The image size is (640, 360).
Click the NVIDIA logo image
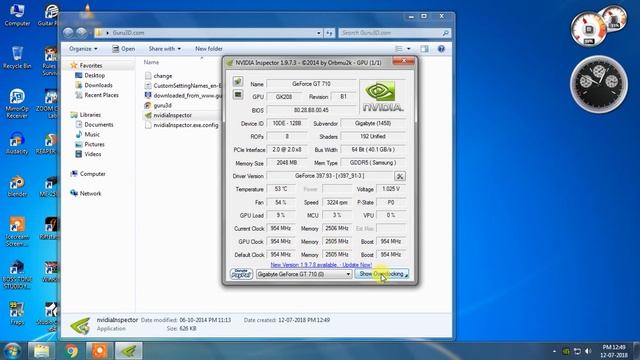383,97
